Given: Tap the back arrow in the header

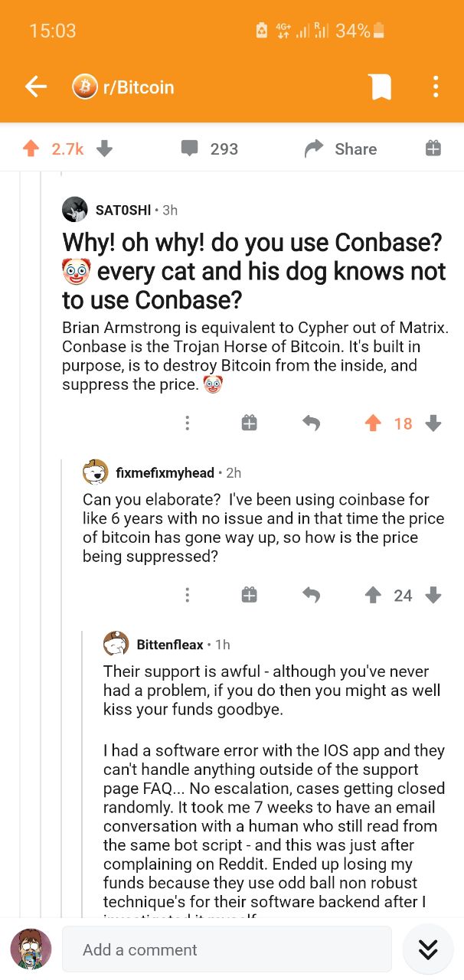Looking at the screenshot, I should click(35, 87).
